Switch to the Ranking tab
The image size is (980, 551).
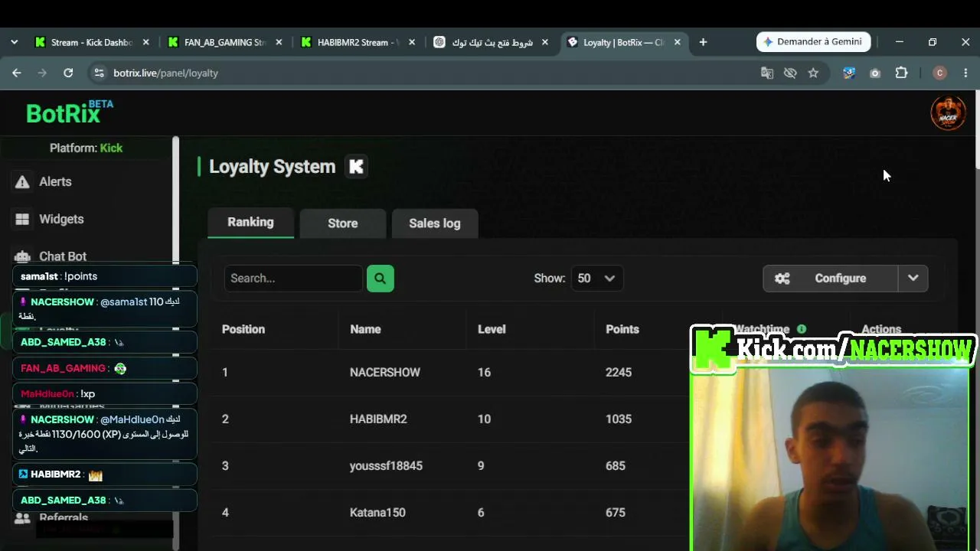(x=250, y=222)
